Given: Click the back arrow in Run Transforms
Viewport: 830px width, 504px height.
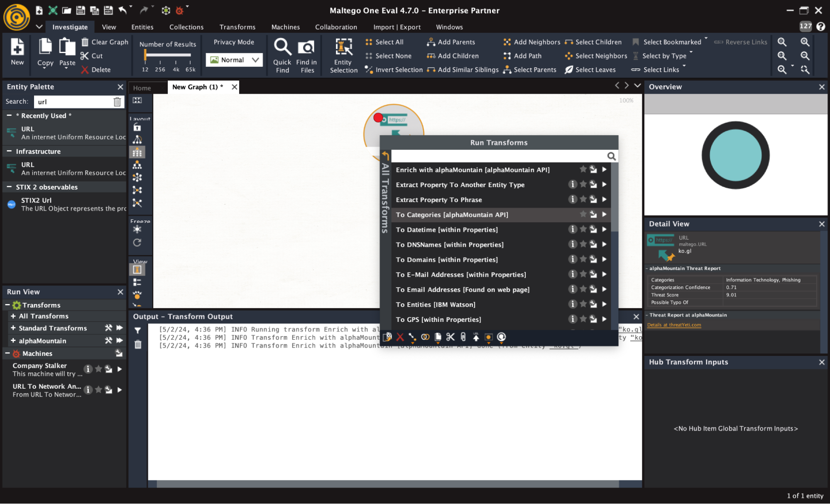Looking at the screenshot, I should pos(385,156).
